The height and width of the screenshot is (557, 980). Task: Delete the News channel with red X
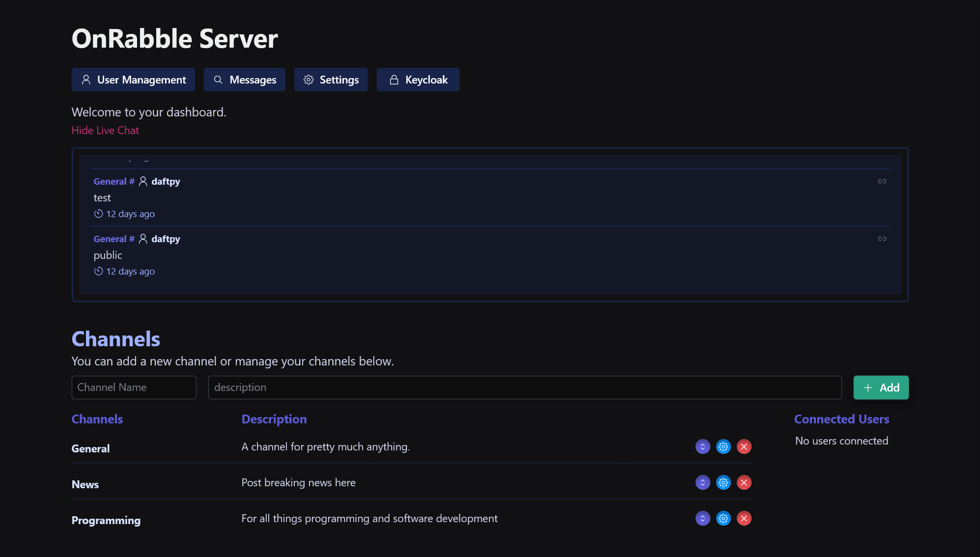pos(744,482)
